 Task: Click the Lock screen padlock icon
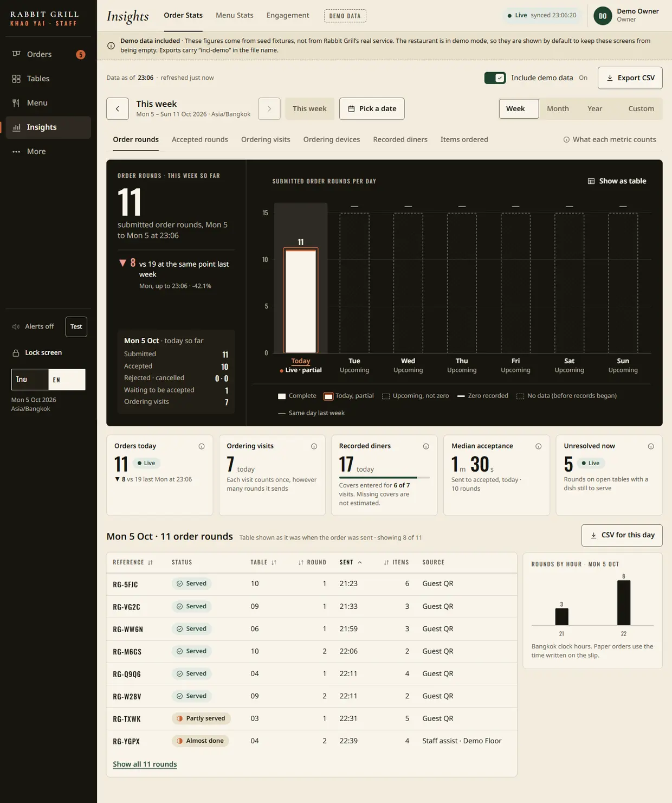[x=16, y=353]
